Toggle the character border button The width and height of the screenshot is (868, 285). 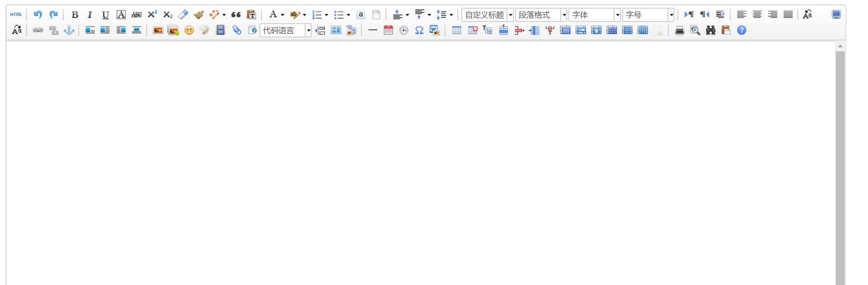coord(121,15)
